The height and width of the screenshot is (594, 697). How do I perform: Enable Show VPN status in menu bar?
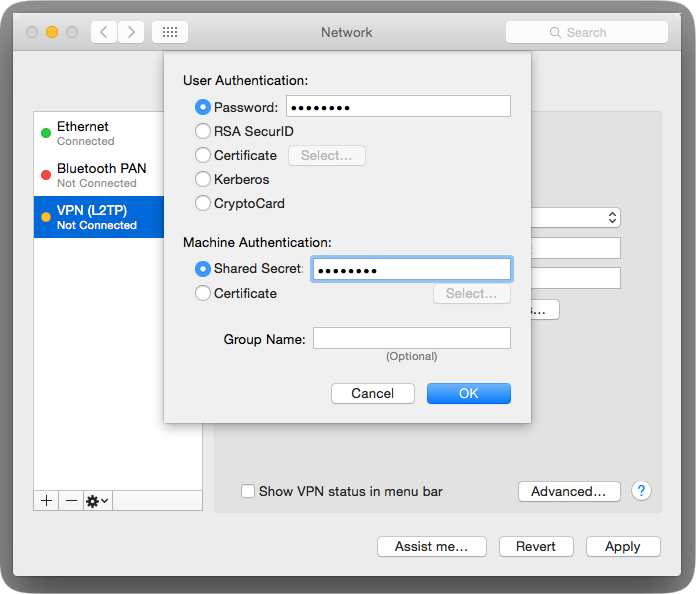tap(248, 491)
